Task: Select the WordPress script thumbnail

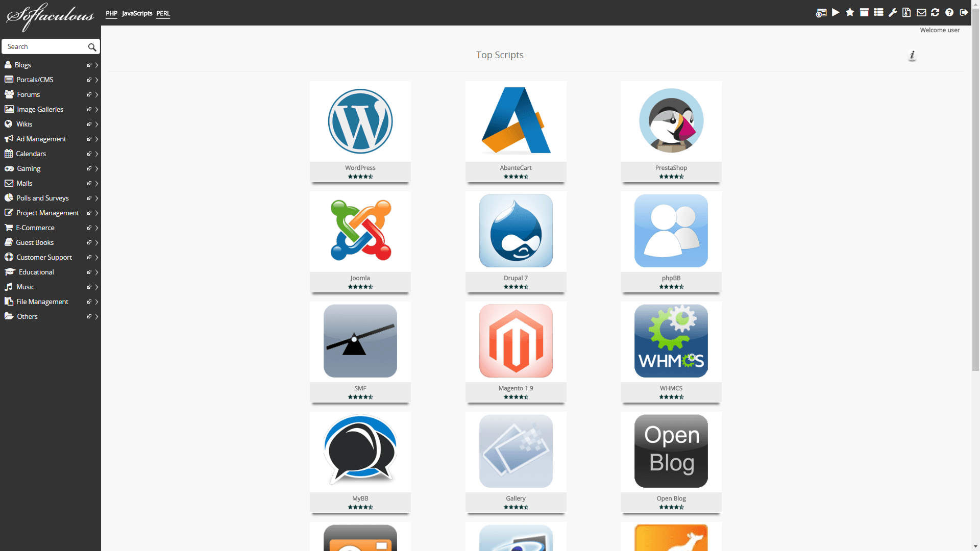Action: (x=360, y=121)
